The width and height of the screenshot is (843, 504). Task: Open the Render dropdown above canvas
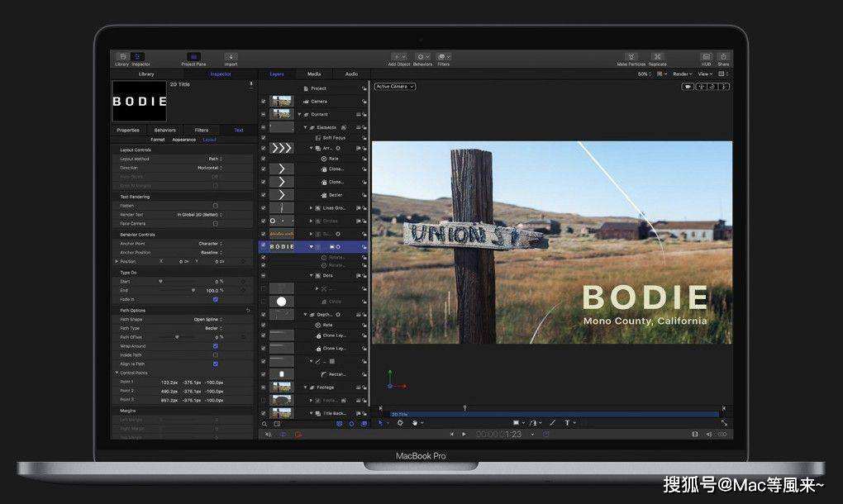(x=682, y=74)
